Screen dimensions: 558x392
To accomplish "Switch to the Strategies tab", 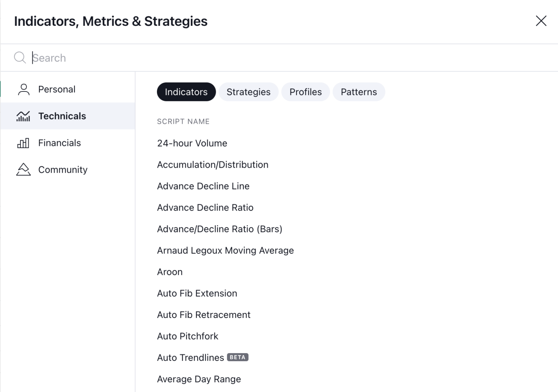I will [248, 92].
